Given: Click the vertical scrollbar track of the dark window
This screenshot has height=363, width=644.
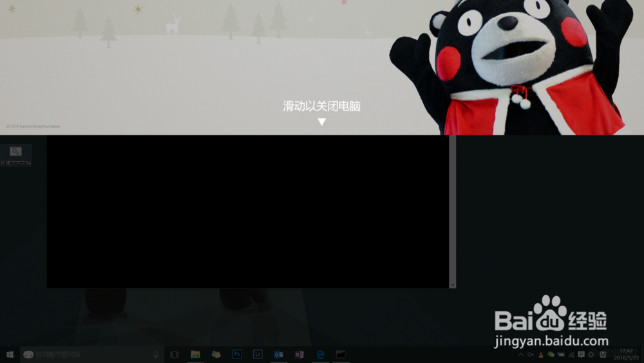Looking at the screenshot, I should coord(452,208).
